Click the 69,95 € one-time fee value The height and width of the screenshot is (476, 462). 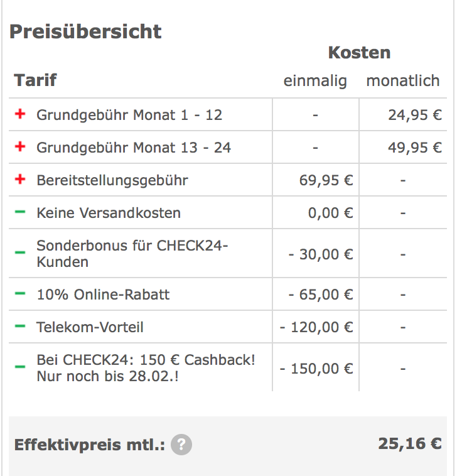coord(326,180)
